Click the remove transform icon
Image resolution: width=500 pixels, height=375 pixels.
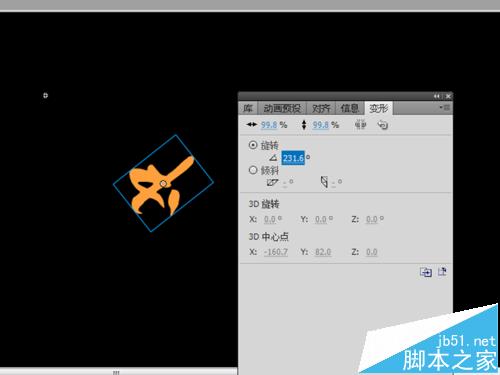[x=442, y=272]
